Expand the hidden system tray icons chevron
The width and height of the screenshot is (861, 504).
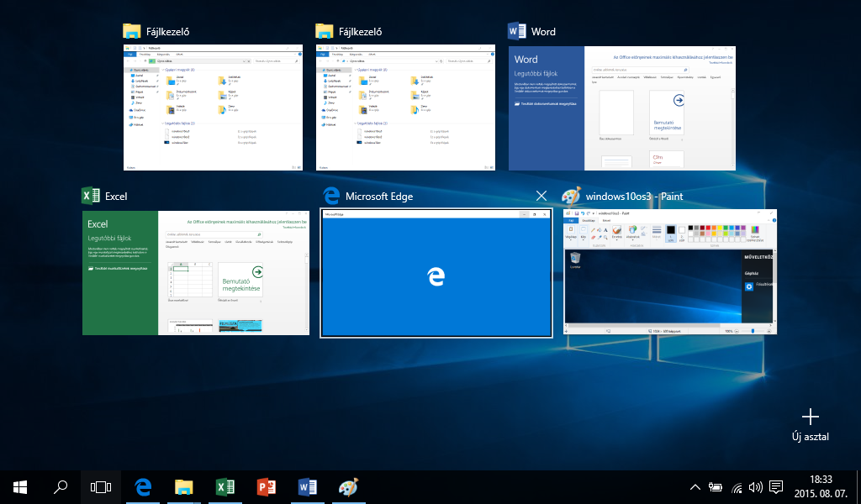[695, 486]
